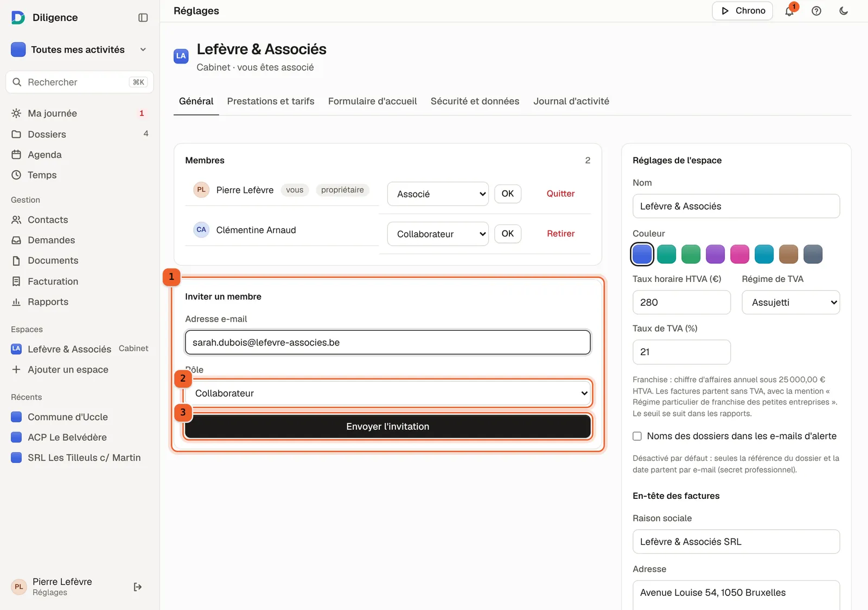Focus the Rechercher search box
Viewport: 868px width, 610px height.
(x=80, y=82)
